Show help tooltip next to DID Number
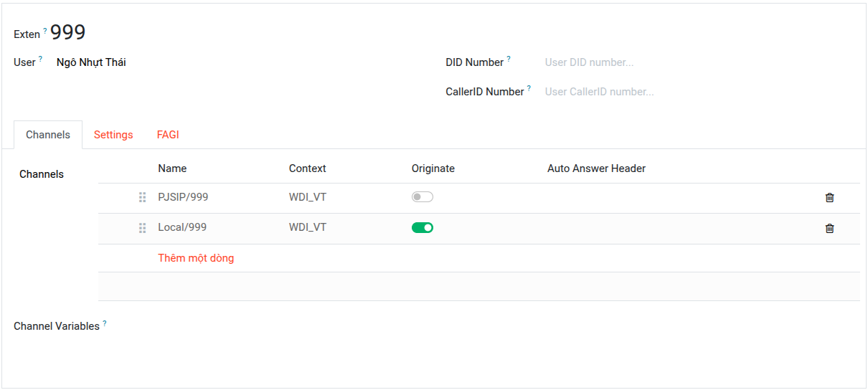The width and height of the screenshot is (868, 390). point(509,59)
